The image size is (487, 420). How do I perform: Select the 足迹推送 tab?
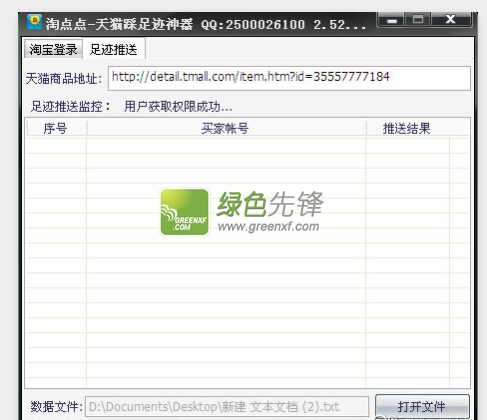tap(114, 50)
